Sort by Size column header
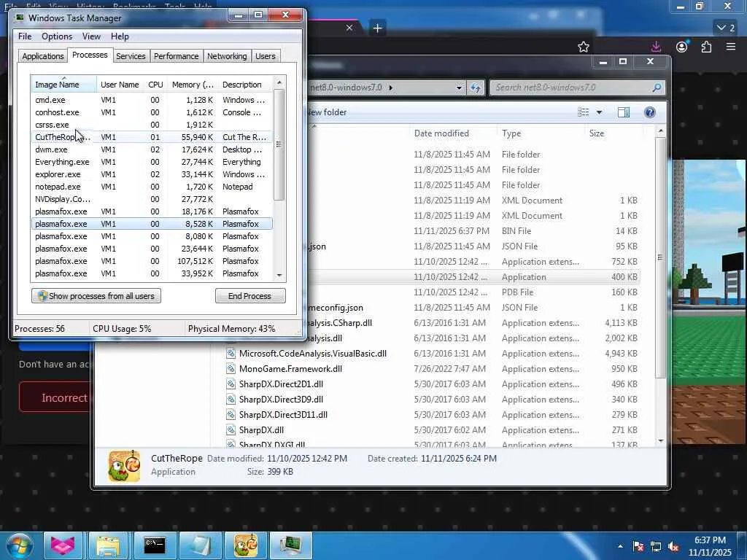The image size is (747, 560). point(597,133)
